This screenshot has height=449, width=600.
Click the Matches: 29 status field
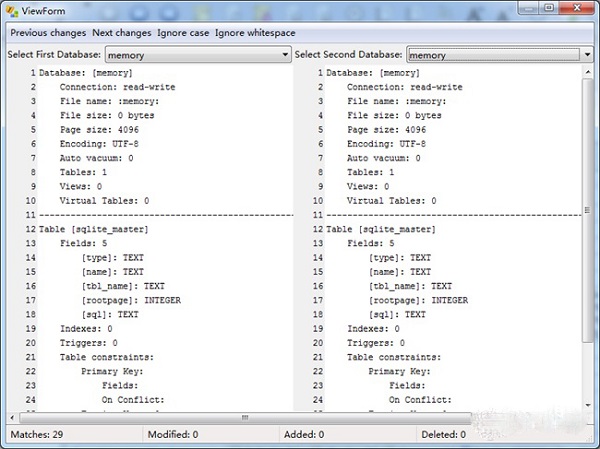pyautogui.click(x=36, y=435)
